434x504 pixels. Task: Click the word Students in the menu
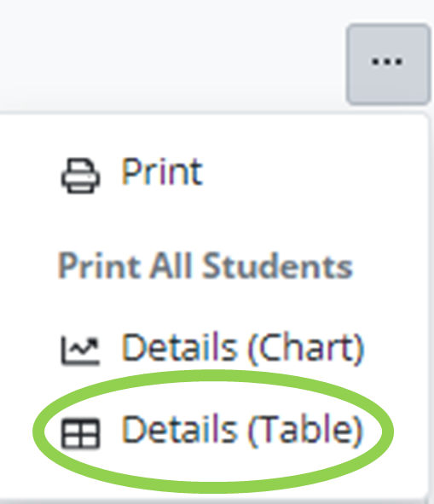click(x=278, y=266)
